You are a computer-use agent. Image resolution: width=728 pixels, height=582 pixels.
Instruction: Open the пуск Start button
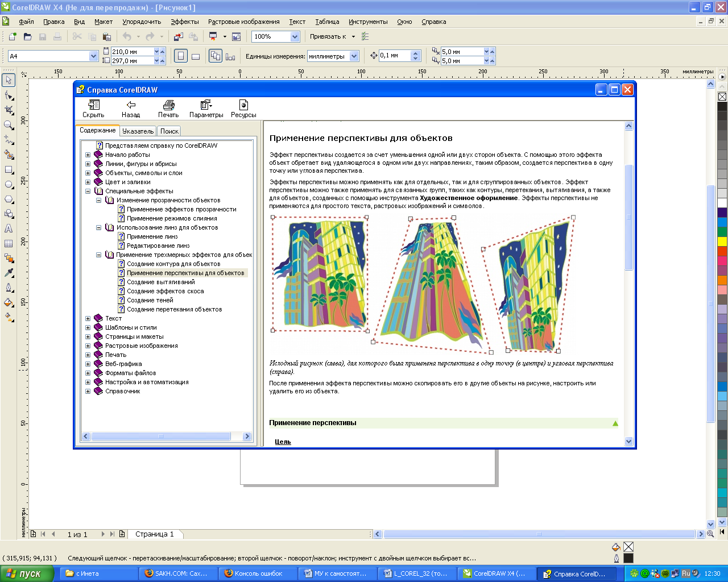point(27,573)
